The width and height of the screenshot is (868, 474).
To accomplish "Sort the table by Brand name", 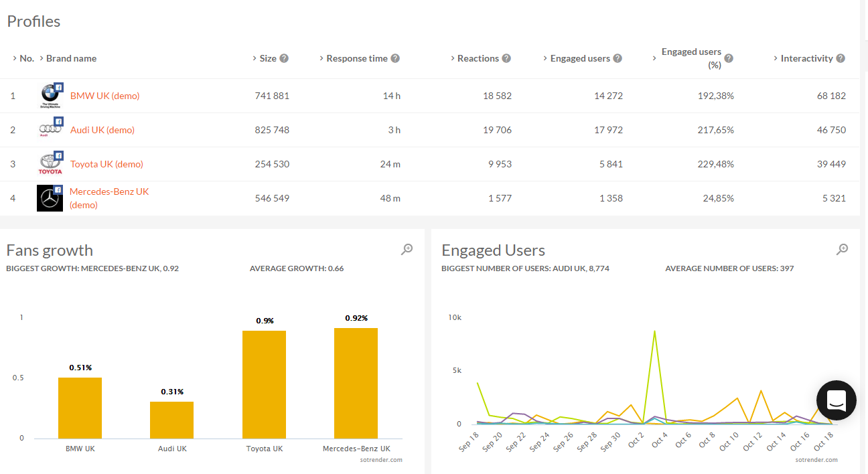I will (71, 58).
